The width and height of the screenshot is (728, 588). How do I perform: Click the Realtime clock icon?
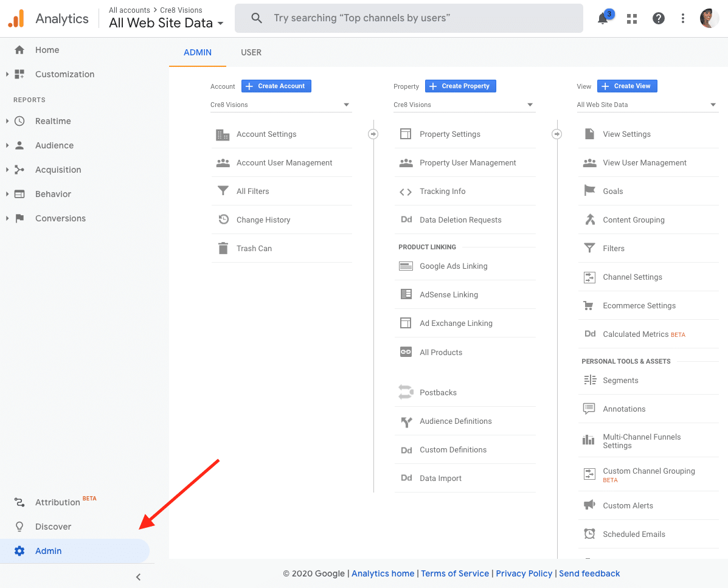(19, 121)
